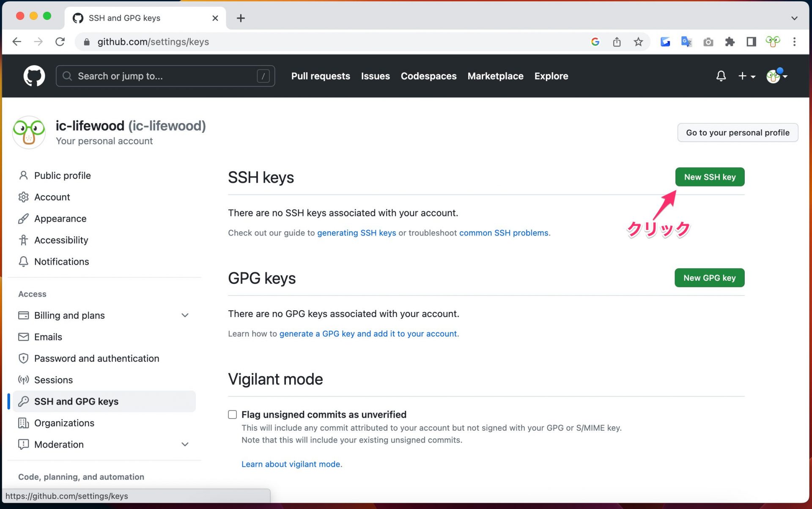Screen dimensions: 812x509
Task: Click the bookmark star icon
Action: 638,42
